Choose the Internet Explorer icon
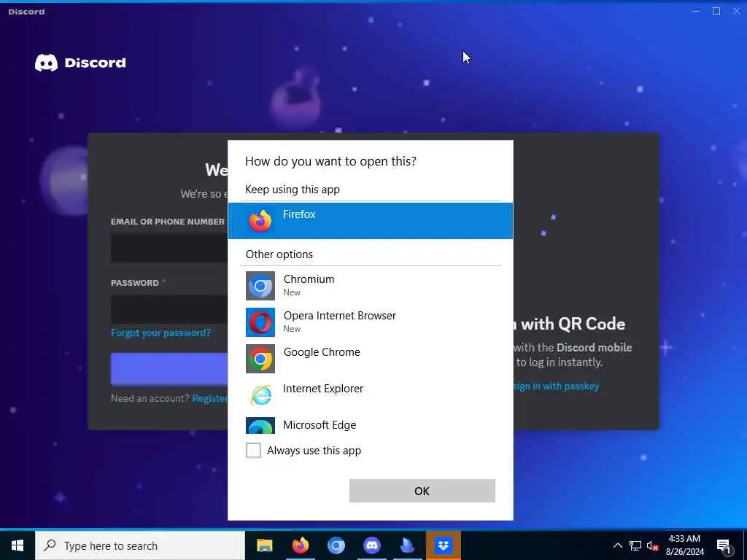 tap(260, 394)
